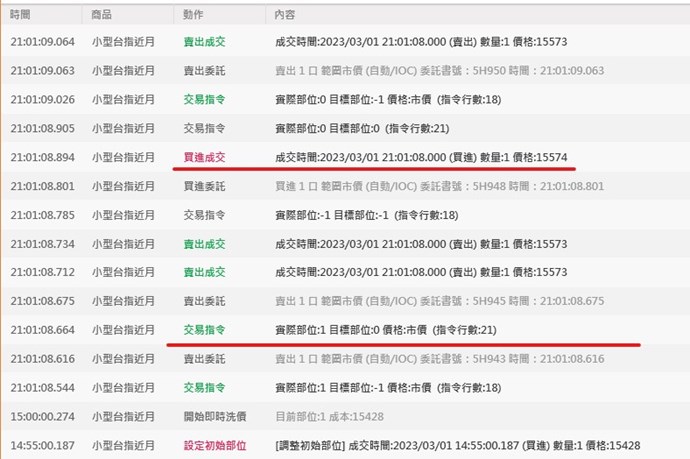The image size is (690, 459).
Task: Click green 交易指令 in the 21:01:08.544 row
Action: 205,388
